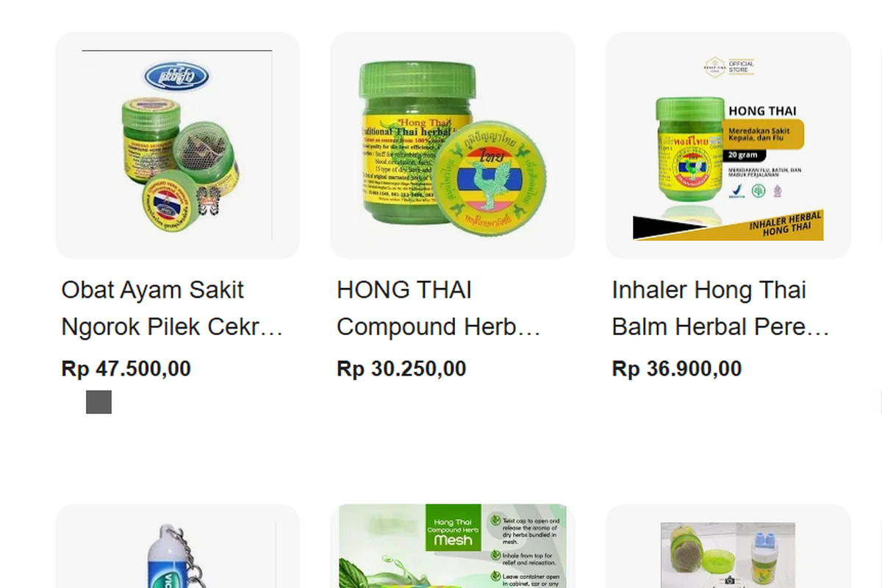Open the Hong Thai Compound Herb Mesh thumbnail

coord(452,546)
